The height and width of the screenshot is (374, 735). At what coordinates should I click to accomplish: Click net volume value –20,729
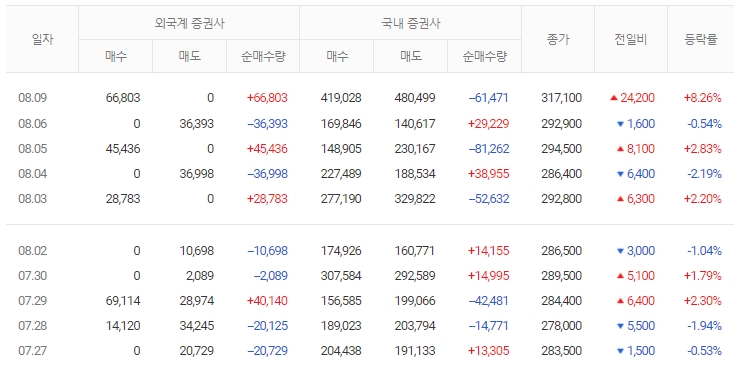click(x=267, y=351)
